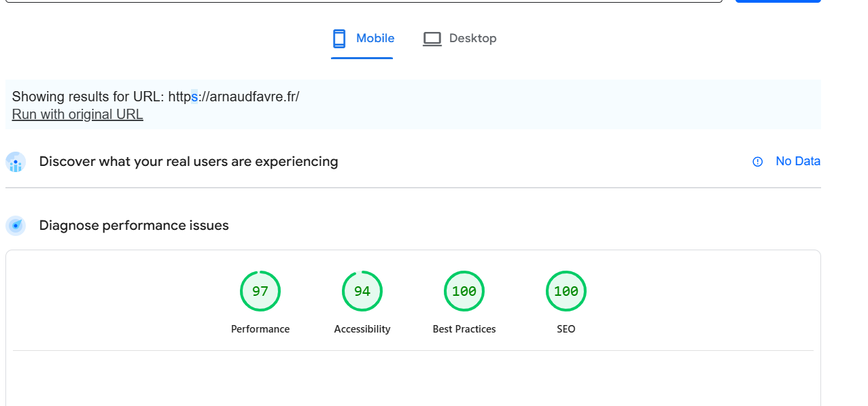Open the SEO score gauge

pyautogui.click(x=566, y=291)
